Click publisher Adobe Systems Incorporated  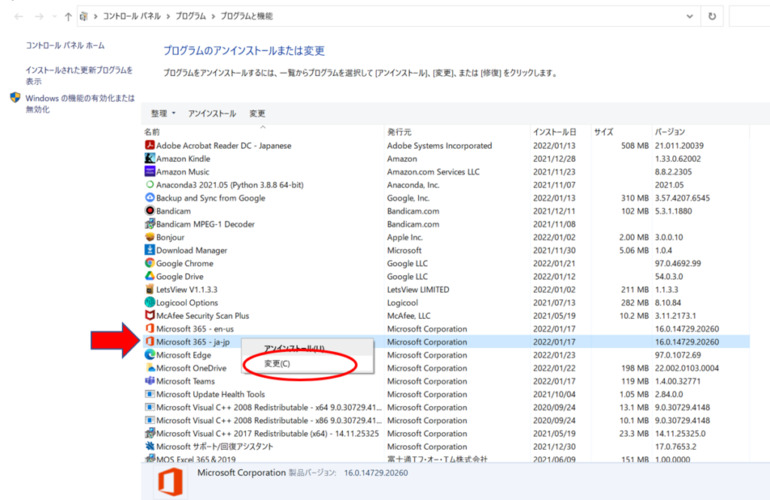(x=439, y=145)
